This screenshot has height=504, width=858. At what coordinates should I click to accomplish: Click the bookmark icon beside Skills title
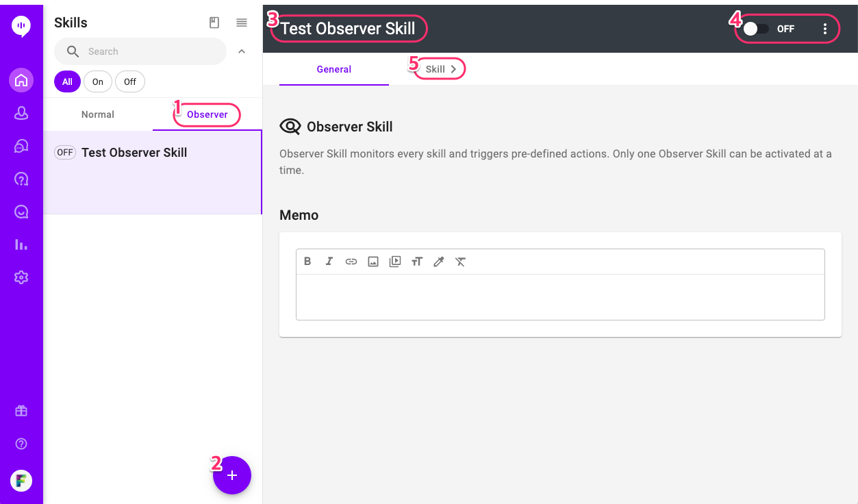point(214,23)
